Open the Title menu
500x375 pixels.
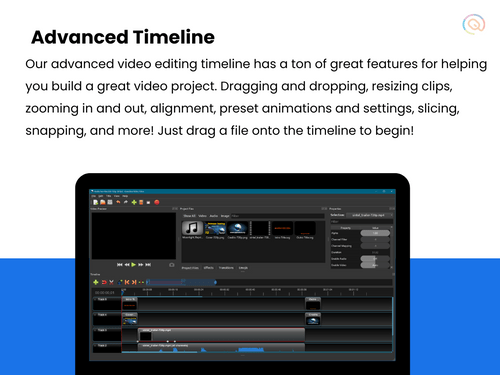(x=109, y=196)
